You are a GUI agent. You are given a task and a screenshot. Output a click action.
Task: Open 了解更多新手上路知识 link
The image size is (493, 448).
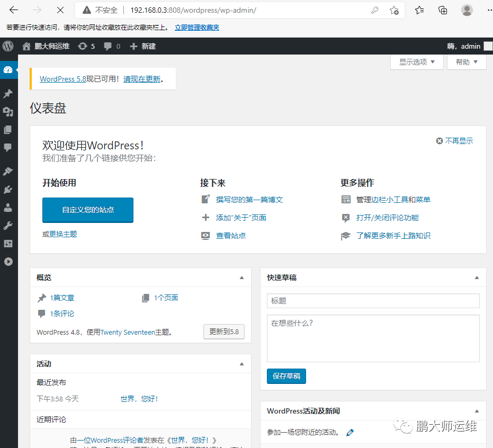point(393,236)
